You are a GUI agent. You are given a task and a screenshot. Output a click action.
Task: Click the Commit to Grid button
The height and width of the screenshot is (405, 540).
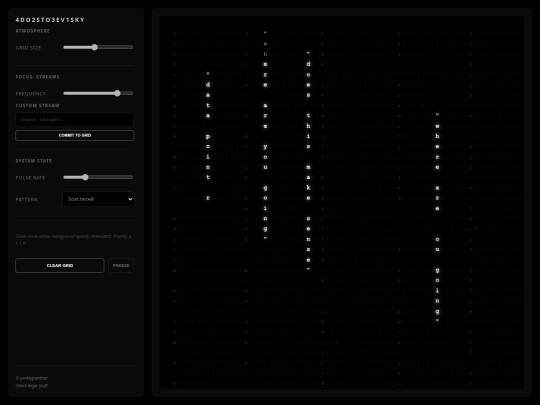(74, 135)
